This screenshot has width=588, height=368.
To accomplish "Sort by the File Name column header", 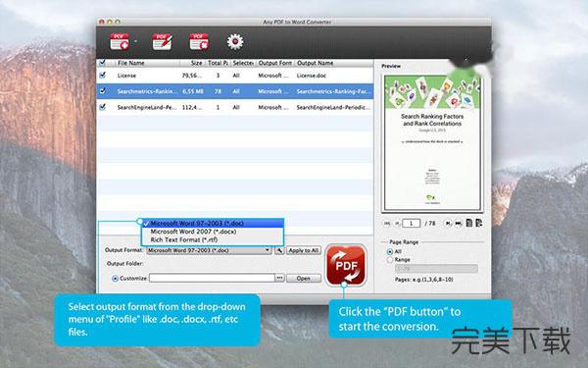I will coord(131,63).
